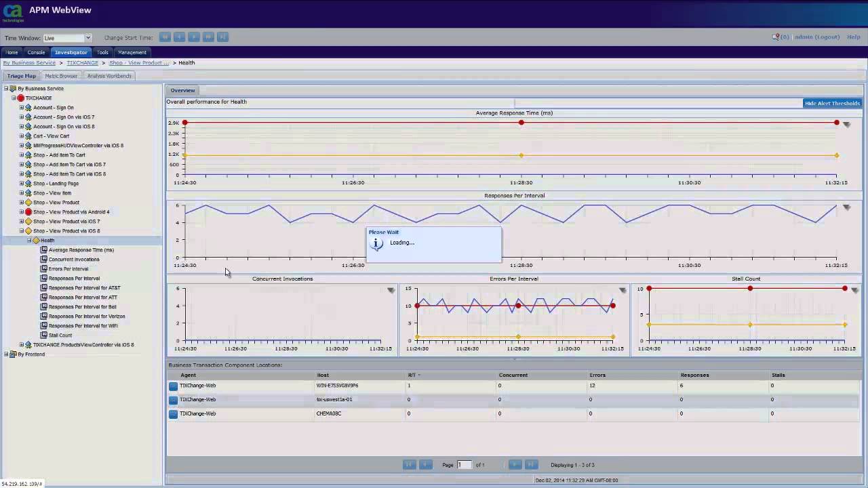Switch to the Console tab
The width and height of the screenshot is (868, 488).
[x=37, y=52]
